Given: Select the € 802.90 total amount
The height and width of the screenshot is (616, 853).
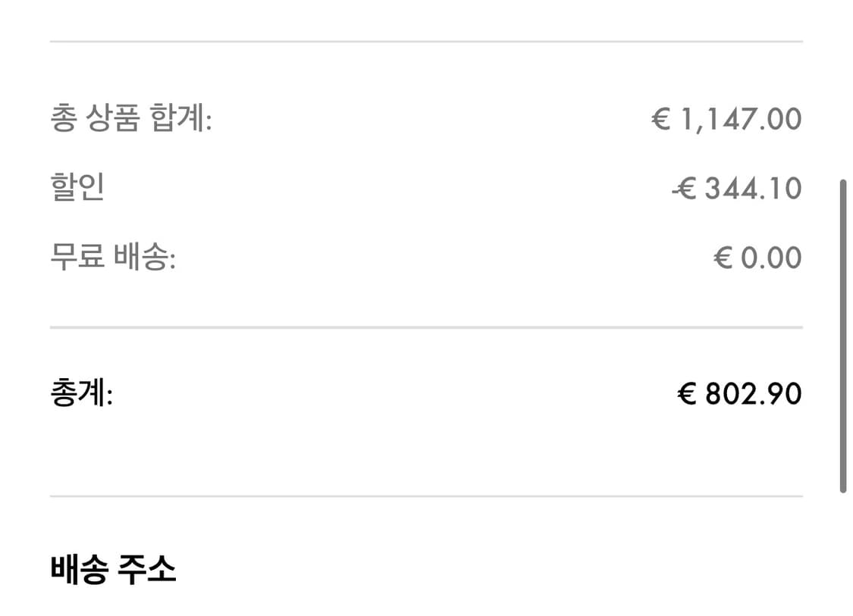Looking at the screenshot, I should click(739, 395).
